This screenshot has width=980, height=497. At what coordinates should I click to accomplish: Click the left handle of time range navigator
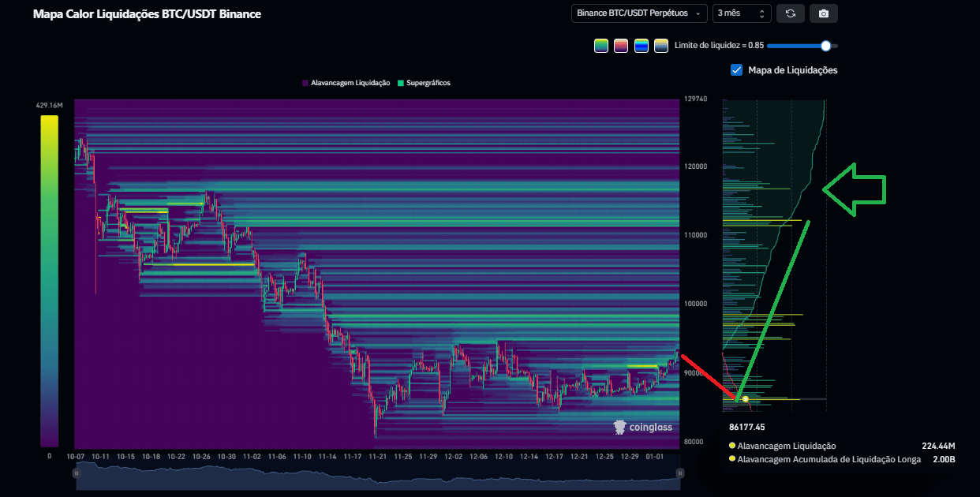[77, 473]
